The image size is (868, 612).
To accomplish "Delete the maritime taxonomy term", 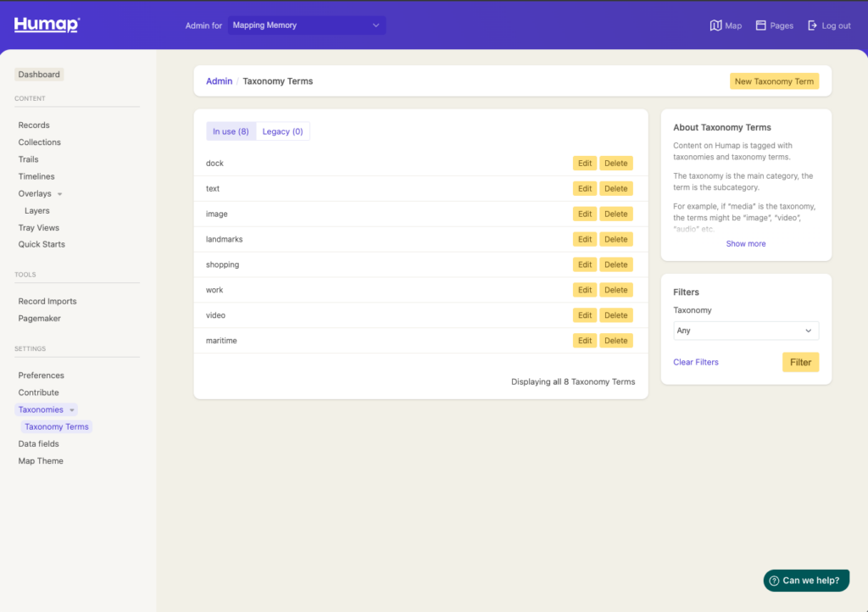I will [x=616, y=341].
